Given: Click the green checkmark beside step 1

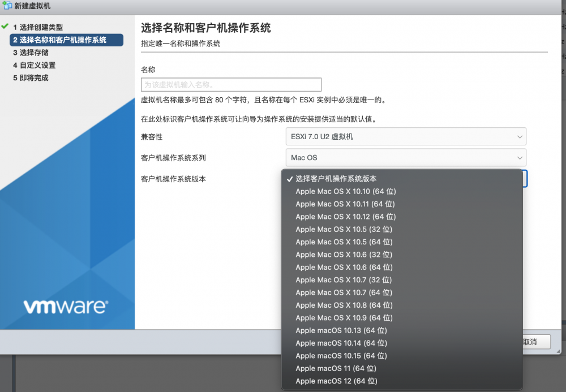Looking at the screenshot, I should (5, 27).
